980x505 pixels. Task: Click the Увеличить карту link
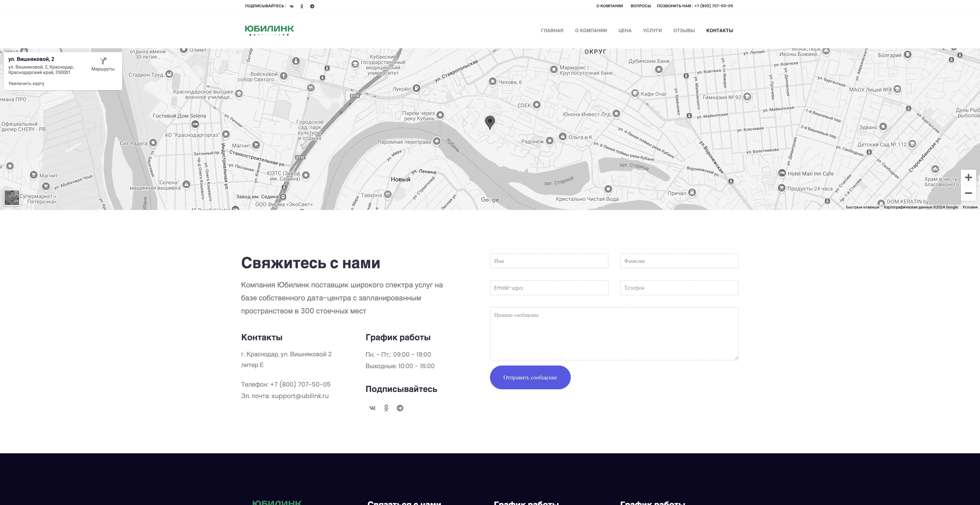[26, 84]
